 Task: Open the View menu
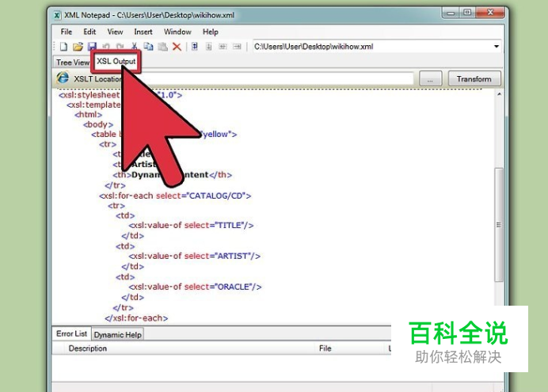(x=115, y=32)
